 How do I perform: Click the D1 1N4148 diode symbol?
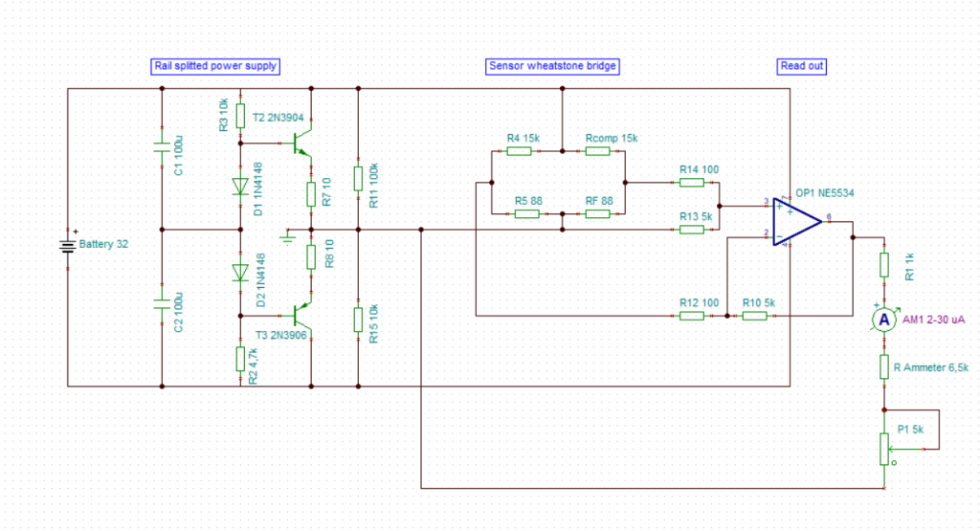tap(240, 187)
